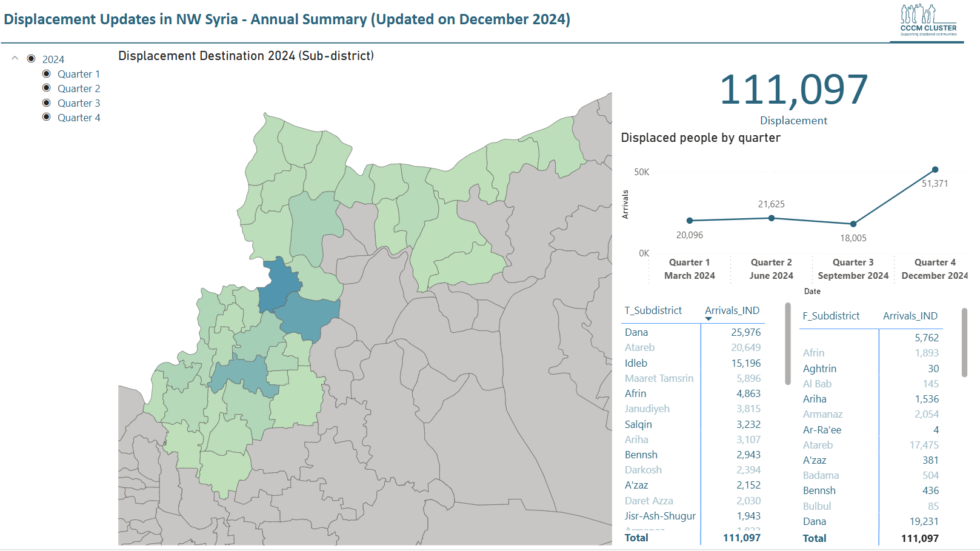Viewport: 980px width, 551px height.
Task: Click the sort arrow under Arrivals_IND
Action: tap(708, 319)
